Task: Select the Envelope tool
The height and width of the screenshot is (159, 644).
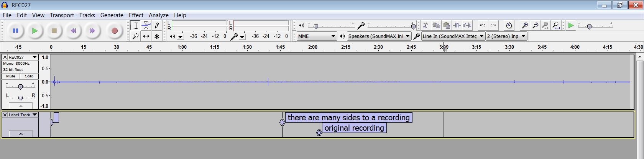Action: click(x=146, y=26)
